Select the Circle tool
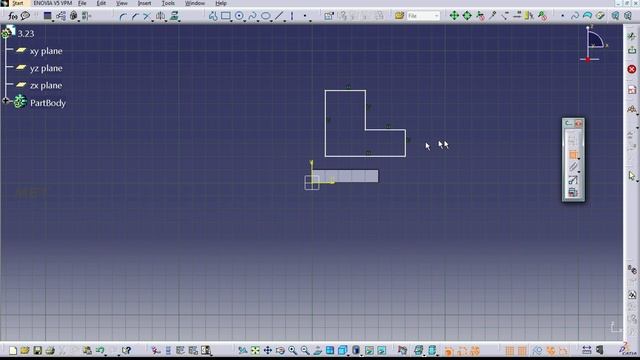This screenshot has height=360, width=640. click(239, 16)
